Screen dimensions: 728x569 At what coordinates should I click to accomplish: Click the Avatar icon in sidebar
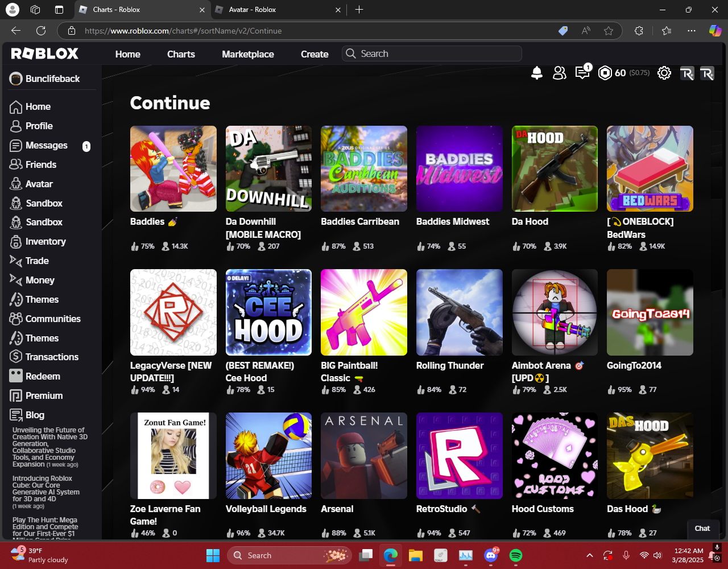(16, 184)
